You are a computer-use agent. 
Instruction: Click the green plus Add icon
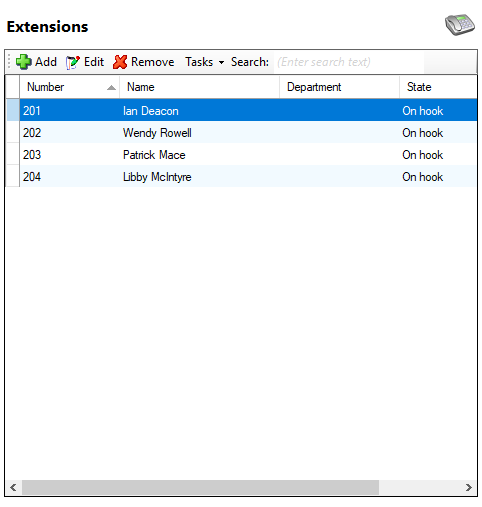click(x=24, y=62)
